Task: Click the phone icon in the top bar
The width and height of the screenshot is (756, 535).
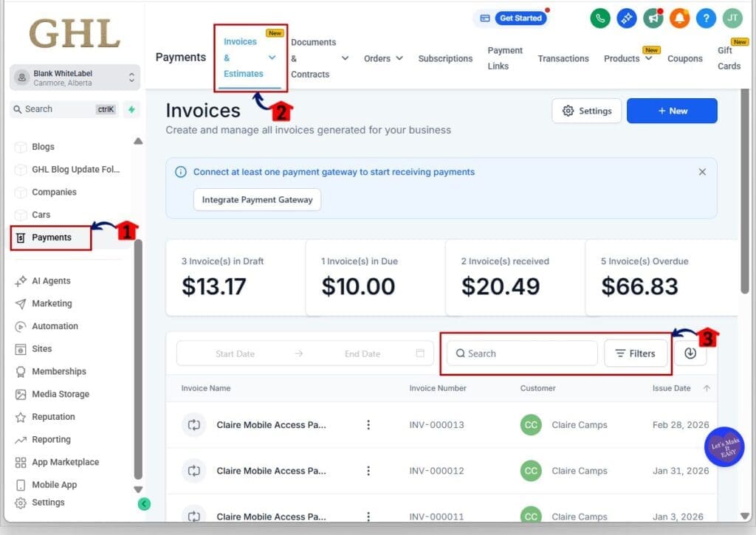Action: pos(600,18)
